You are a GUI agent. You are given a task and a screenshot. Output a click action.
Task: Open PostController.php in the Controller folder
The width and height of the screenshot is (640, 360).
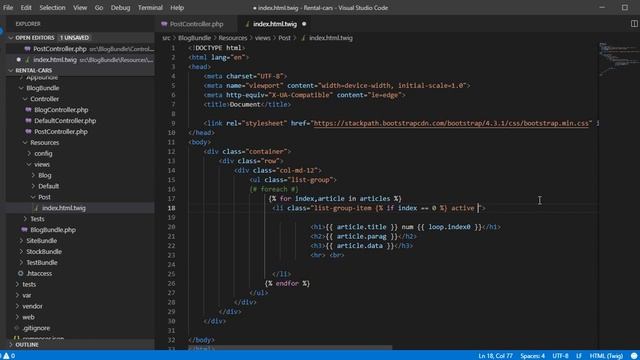[x=61, y=132]
